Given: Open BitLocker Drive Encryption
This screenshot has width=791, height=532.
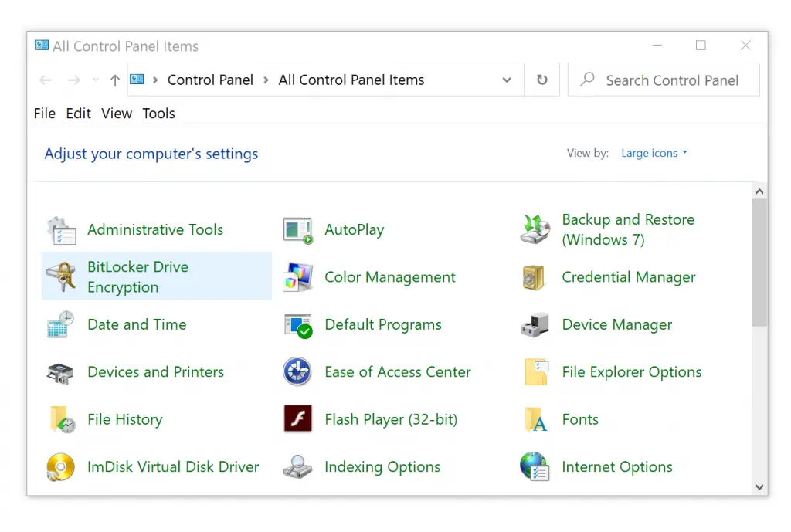Looking at the screenshot, I should 138,276.
